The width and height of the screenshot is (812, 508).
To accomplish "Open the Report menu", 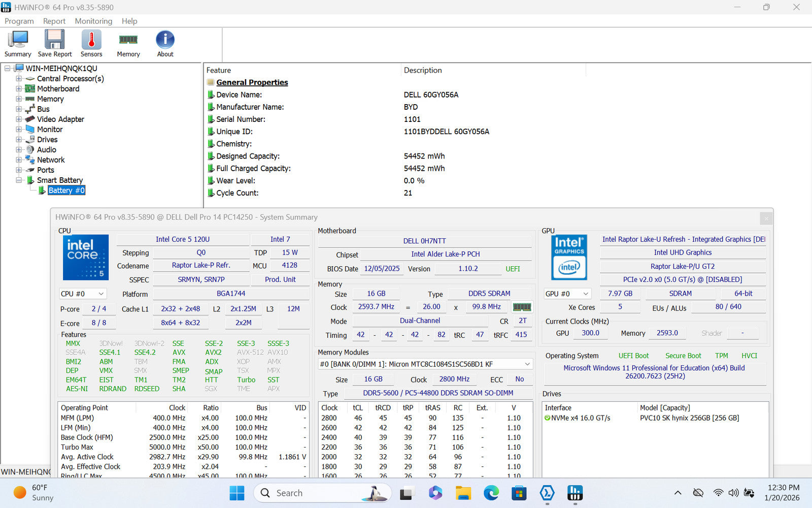I will click(x=54, y=21).
